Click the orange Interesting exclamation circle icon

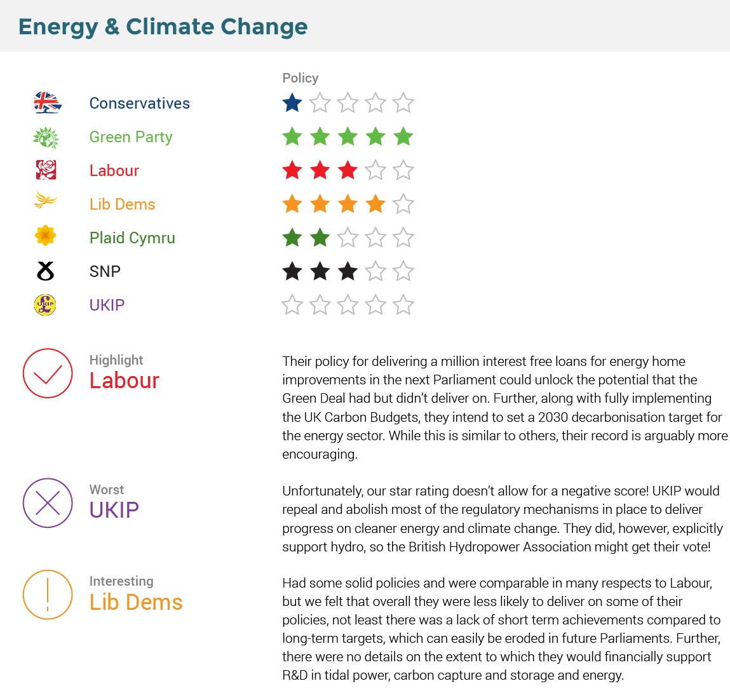pos(48,595)
